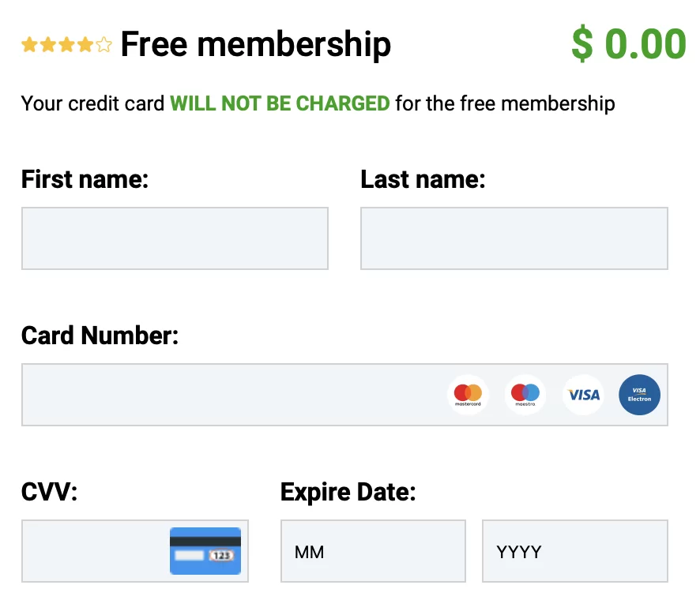
Task: Click the Card Number label
Action: (x=100, y=336)
